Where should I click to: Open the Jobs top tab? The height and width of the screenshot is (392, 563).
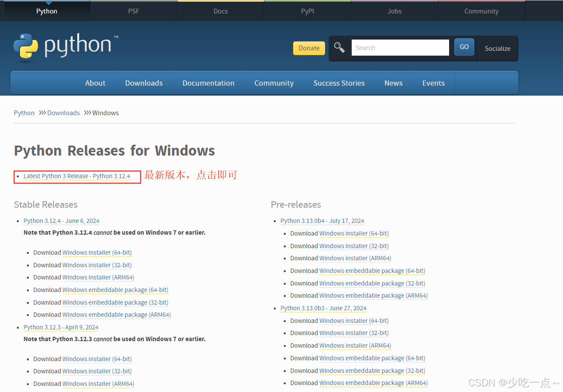pos(394,11)
